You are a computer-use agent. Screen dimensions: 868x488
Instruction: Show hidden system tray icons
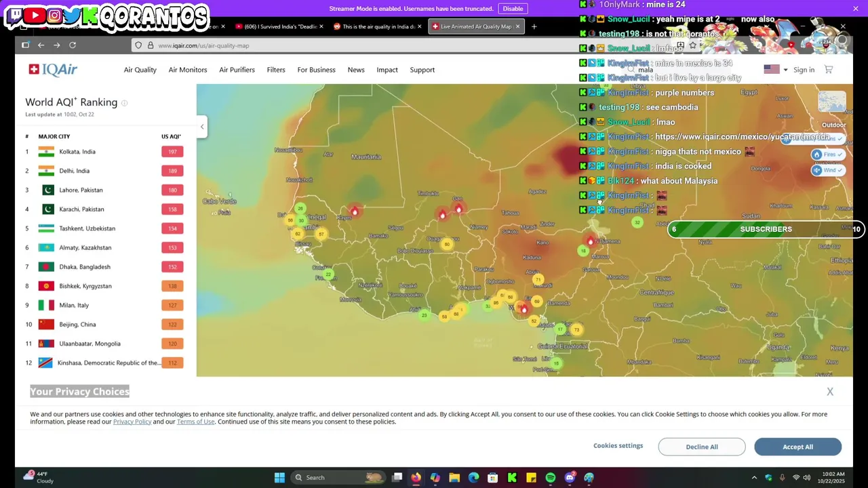(754, 478)
